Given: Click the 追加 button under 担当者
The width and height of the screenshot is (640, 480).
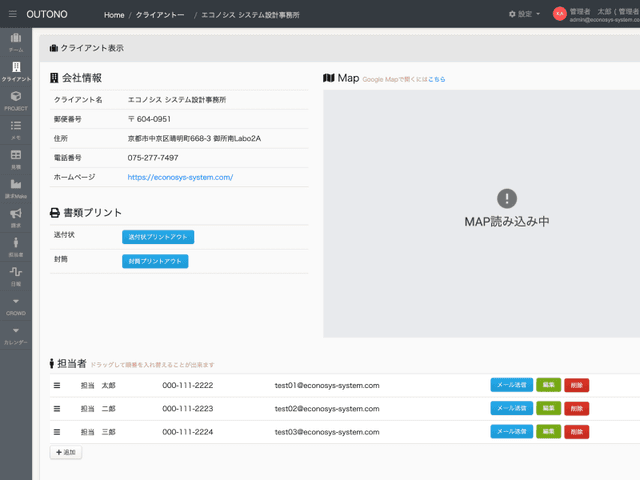Looking at the screenshot, I should point(67,453).
